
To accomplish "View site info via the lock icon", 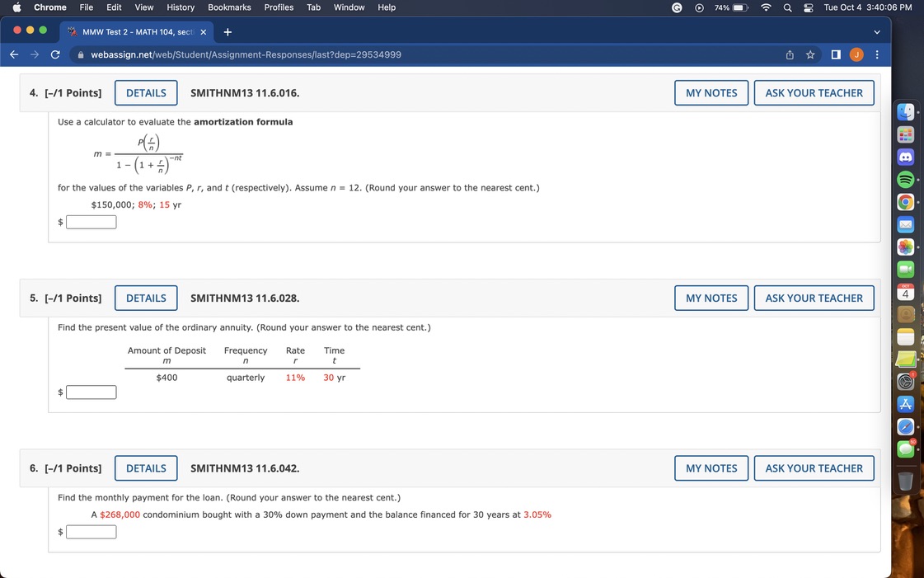I will (x=80, y=54).
